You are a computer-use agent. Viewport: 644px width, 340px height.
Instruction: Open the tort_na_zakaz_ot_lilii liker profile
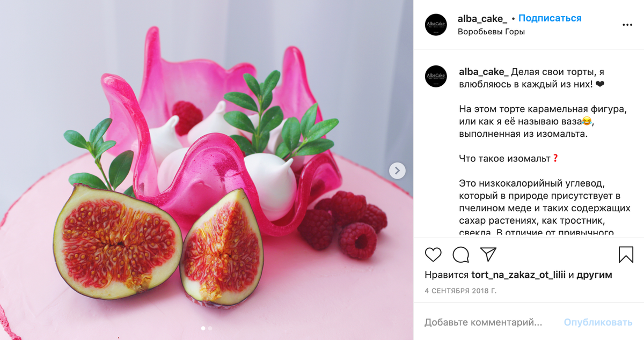[x=518, y=275]
